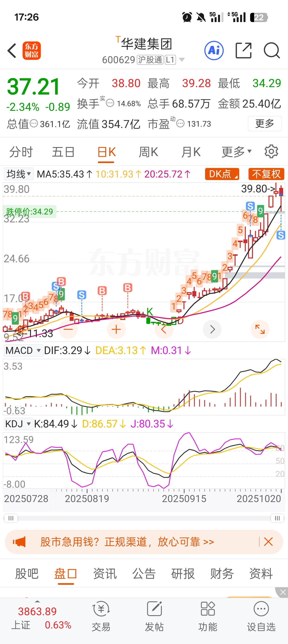
Task: Dismiss the gray corner close icon
Action: [x=283, y=592]
